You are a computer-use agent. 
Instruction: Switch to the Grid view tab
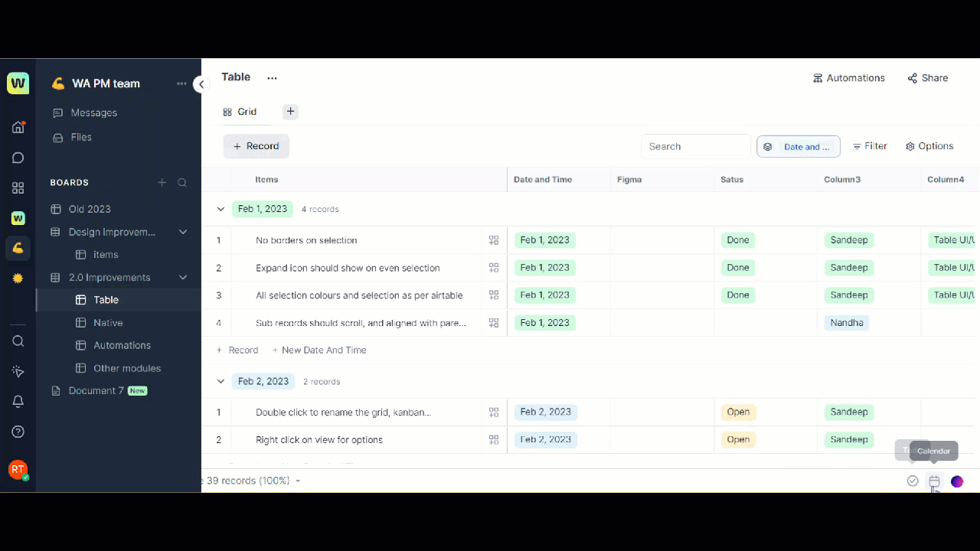[240, 112]
